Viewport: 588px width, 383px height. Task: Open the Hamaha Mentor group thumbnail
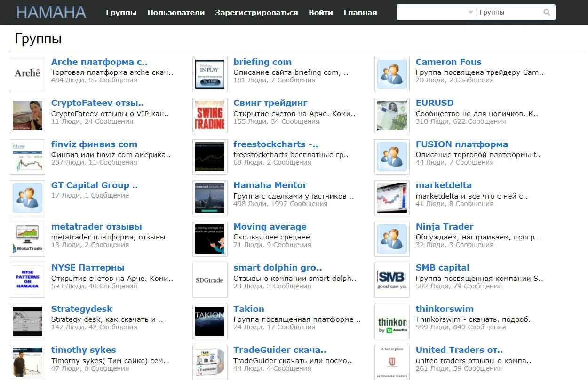(x=210, y=198)
